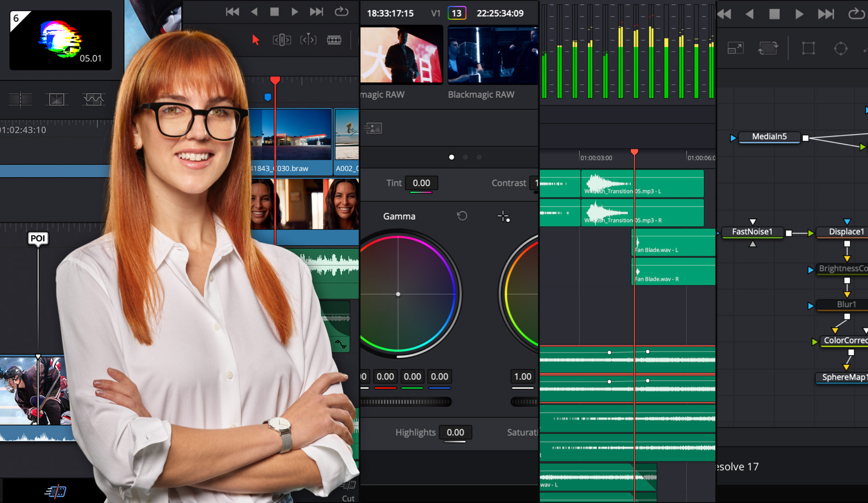Viewport: 868px width, 503px height.
Task: Enable Dynamic Trim mode
Action: 309,40
